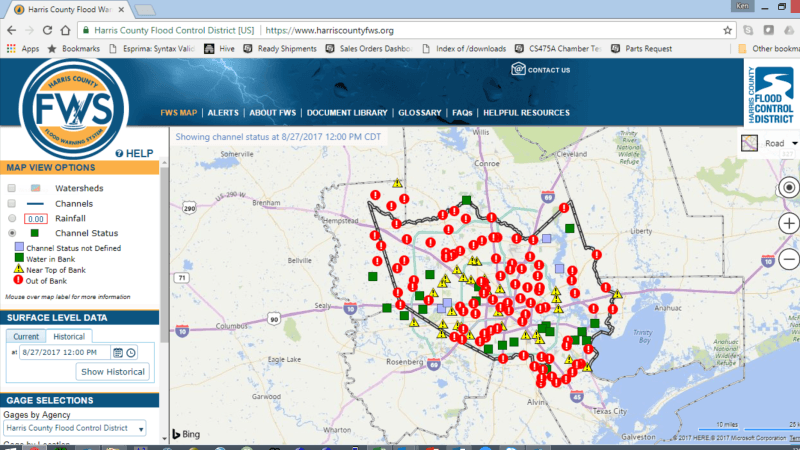The image size is (800, 450).
Task: Click the browser Back arrow
Action: pos(11,30)
